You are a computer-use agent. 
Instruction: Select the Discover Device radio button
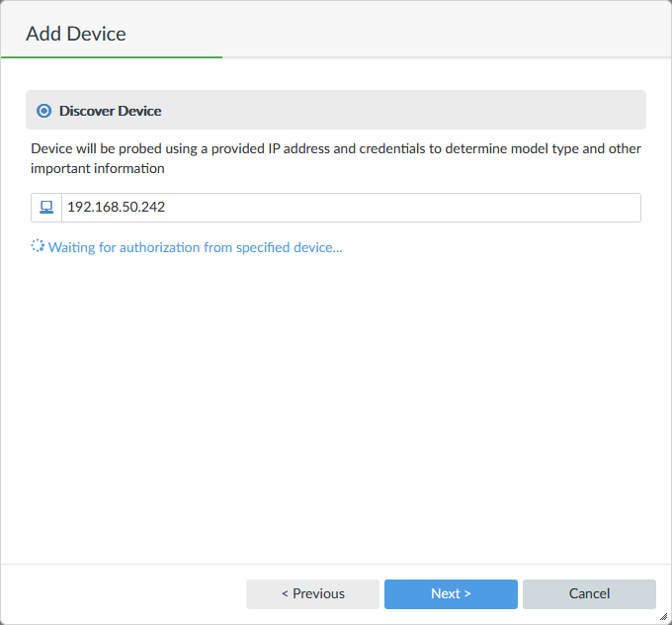pyautogui.click(x=43, y=111)
